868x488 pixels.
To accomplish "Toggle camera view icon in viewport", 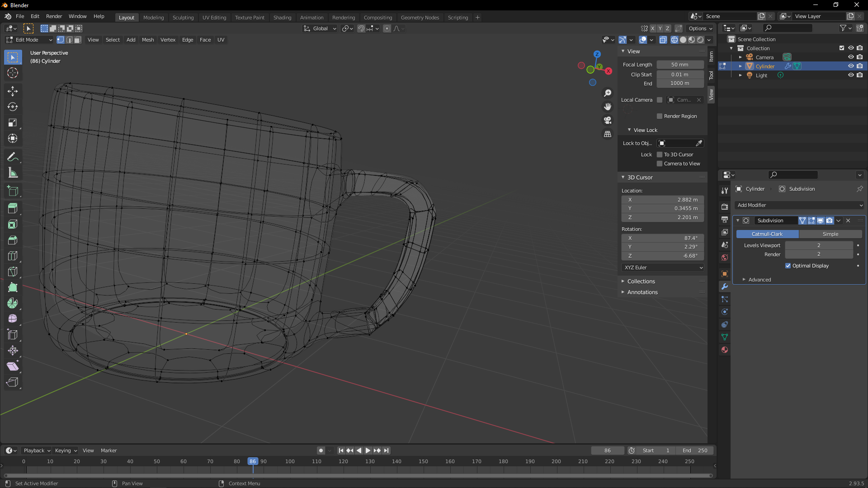I will (x=608, y=120).
